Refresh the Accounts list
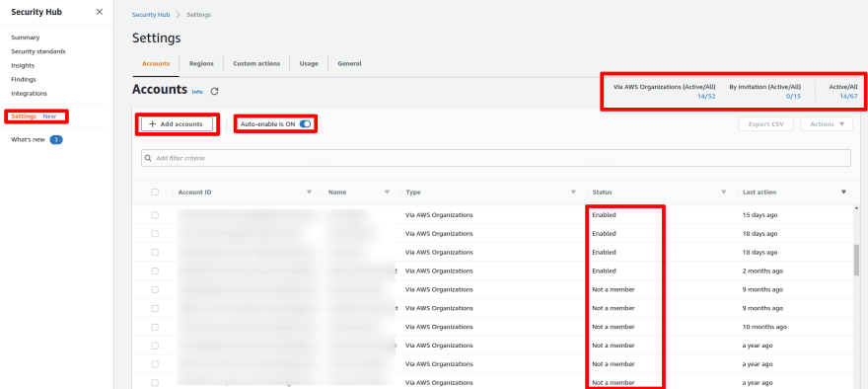This screenshot has width=868, height=389. tap(214, 92)
